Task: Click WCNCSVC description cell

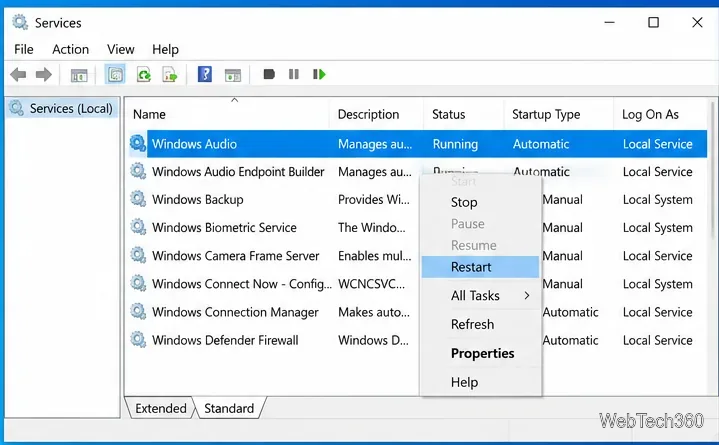Action: tap(372, 284)
